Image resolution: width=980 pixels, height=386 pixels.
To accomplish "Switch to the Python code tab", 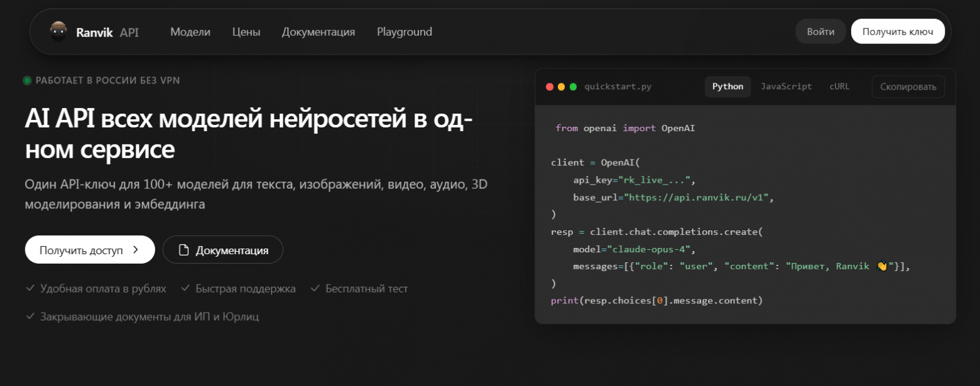I will (727, 87).
